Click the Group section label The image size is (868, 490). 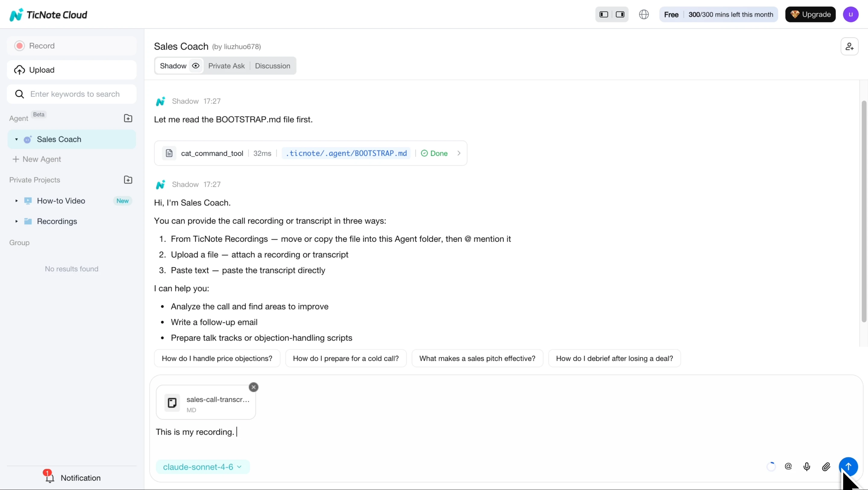[19, 243]
